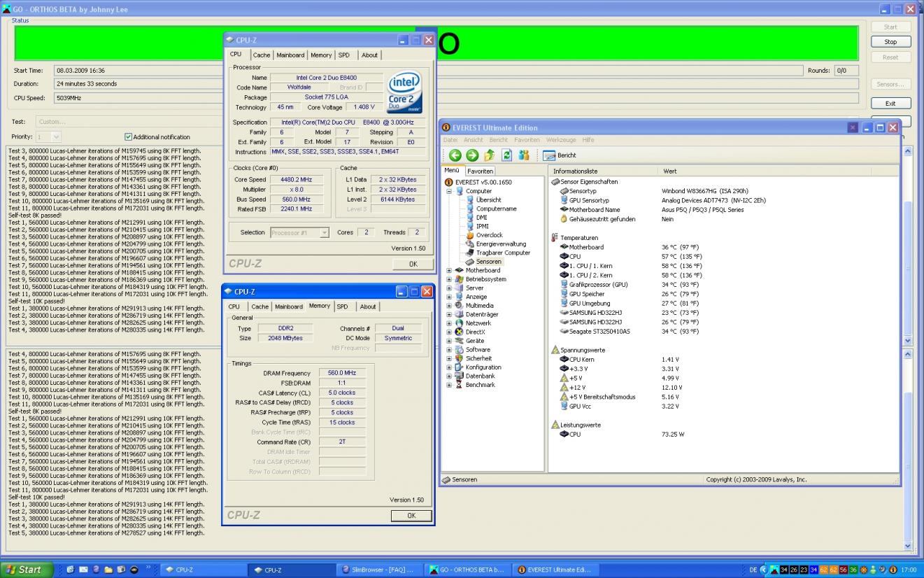This screenshot has height=578, width=924.
Task: Click the Benchmark hourglass icon in tree
Action: pyautogui.click(x=460, y=385)
